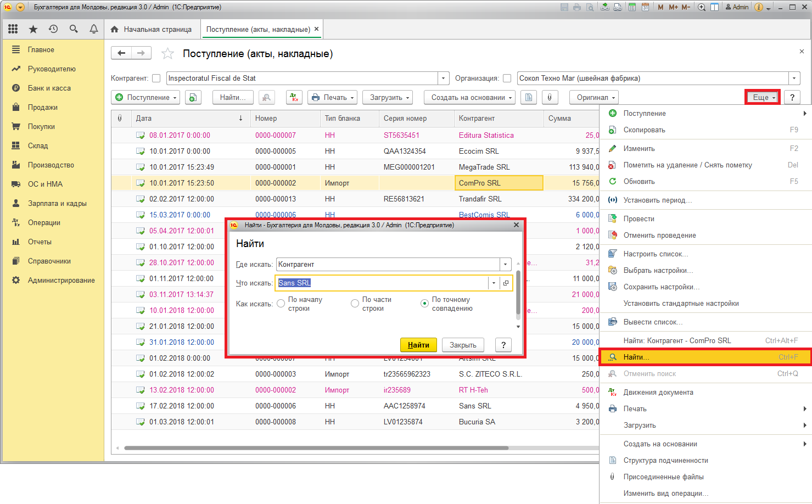Expand the Контрагент filter dropdown arrow
This screenshot has height=504, width=812.
(444, 78)
